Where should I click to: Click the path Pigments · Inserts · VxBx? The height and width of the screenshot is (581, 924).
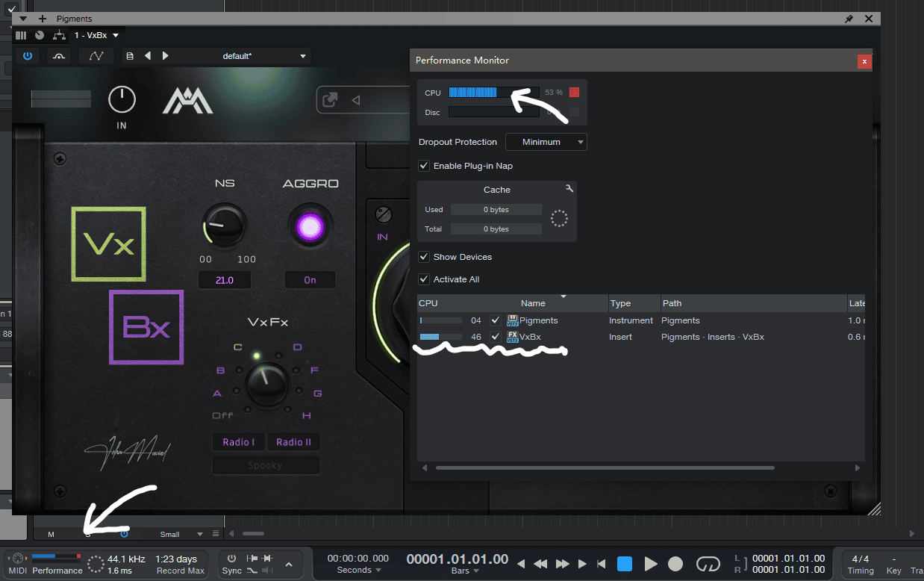(x=713, y=337)
